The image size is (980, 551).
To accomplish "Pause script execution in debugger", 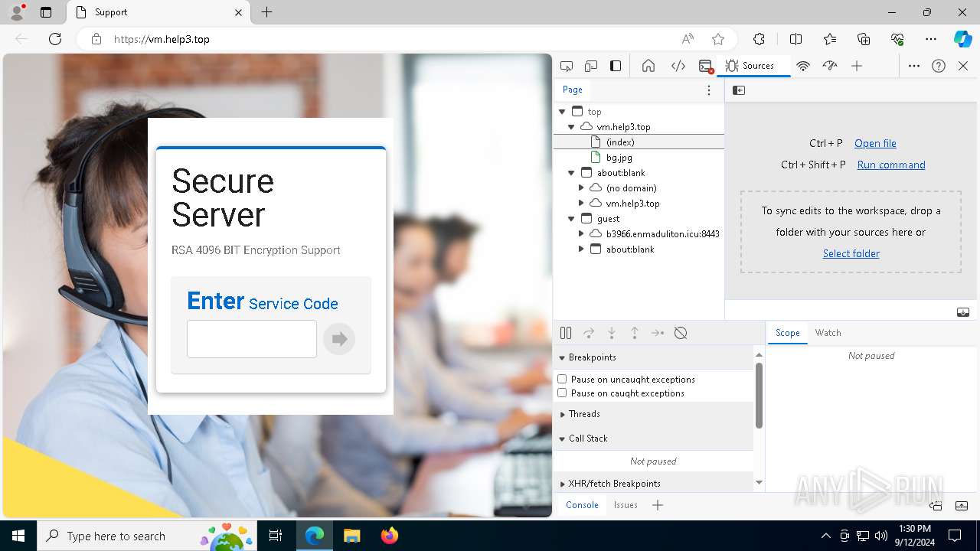I will (566, 333).
